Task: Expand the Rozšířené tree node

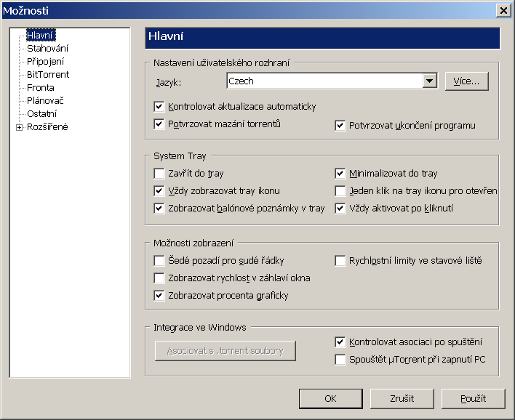Action: (19, 127)
